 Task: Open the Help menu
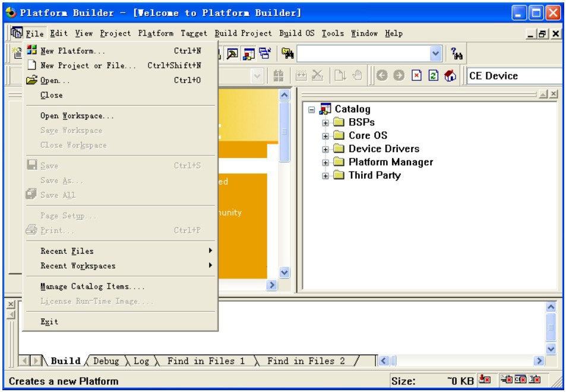pos(393,33)
